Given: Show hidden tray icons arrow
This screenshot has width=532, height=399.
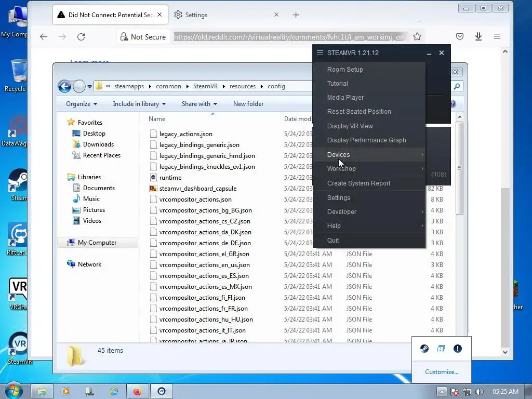Looking at the screenshot, I should click(x=442, y=392).
